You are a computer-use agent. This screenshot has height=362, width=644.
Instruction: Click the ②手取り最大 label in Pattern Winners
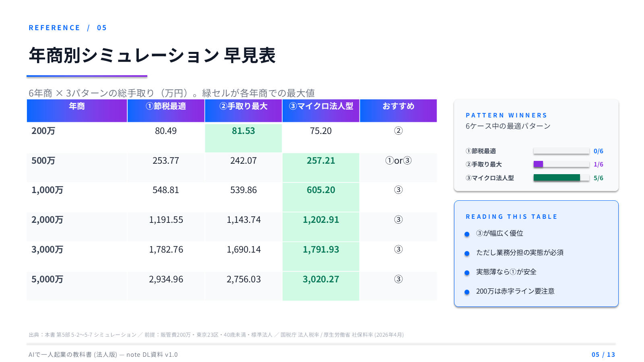pyautogui.click(x=483, y=165)
